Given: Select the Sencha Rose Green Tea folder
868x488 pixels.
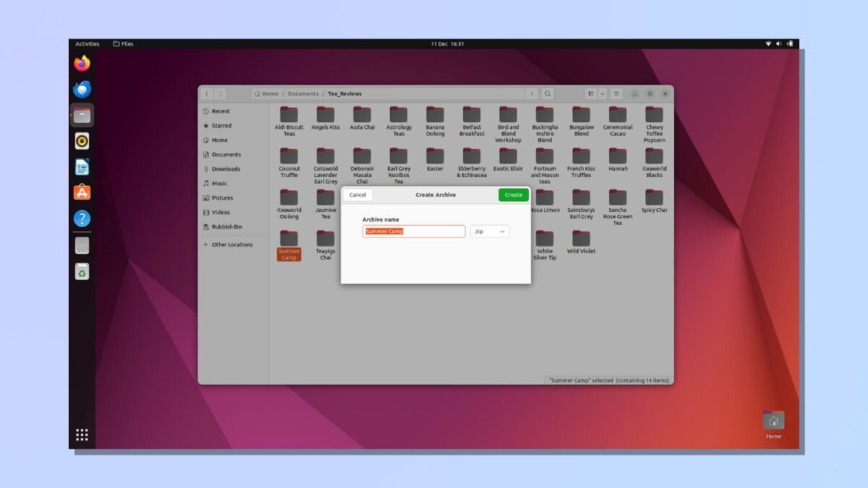Looking at the screenshot, I should tap(618, 207).
